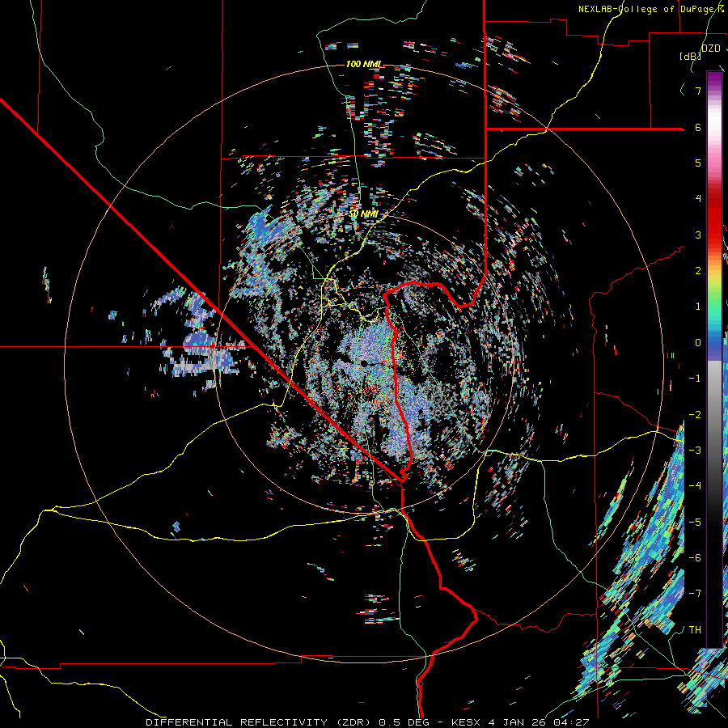Click the radar site black dot at center
The image size is (728, 728).
pyautogui.click(x=365, y=362)
